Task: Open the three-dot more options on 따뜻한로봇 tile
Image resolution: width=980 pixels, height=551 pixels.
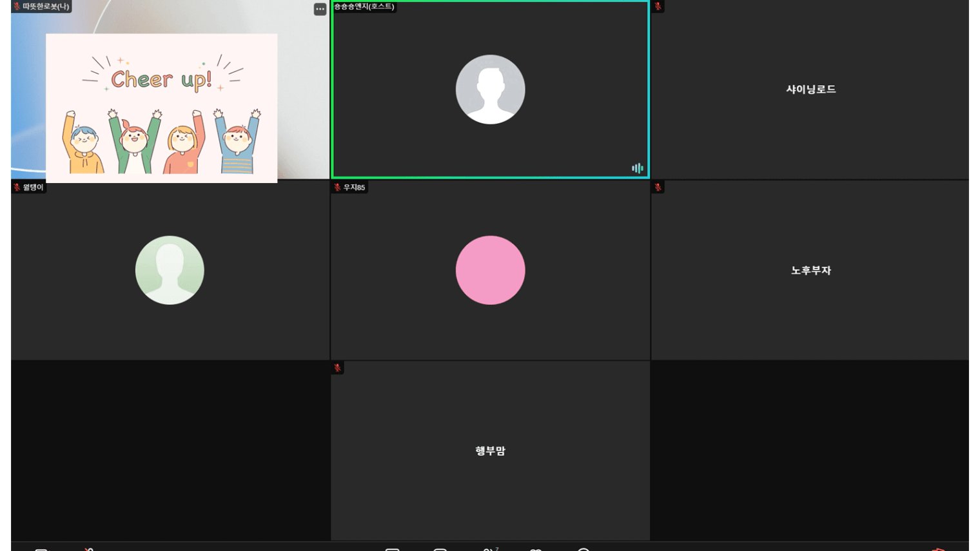Action: (320, 9)
